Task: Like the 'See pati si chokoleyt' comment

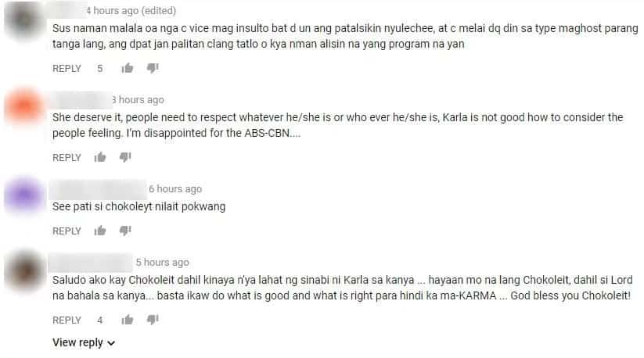Action: 100,231
